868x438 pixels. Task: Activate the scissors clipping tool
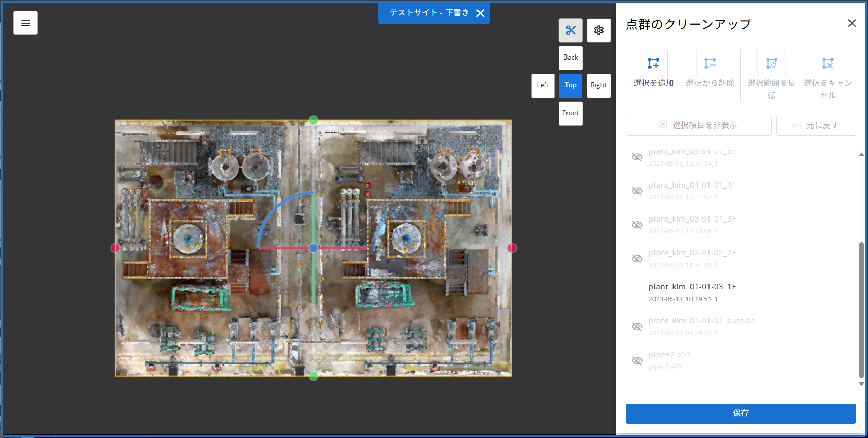[x=571, y=30]
